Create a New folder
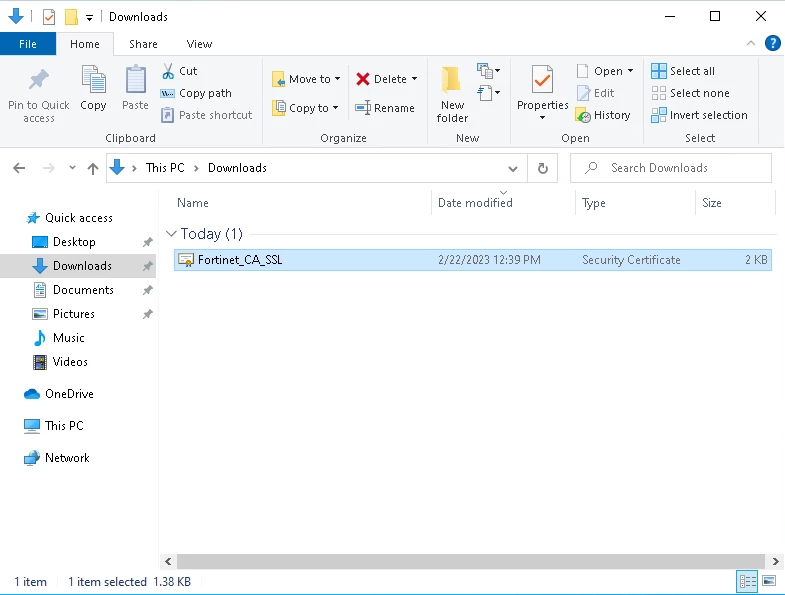This screenshot has width=785, height=595. point(452,95)
